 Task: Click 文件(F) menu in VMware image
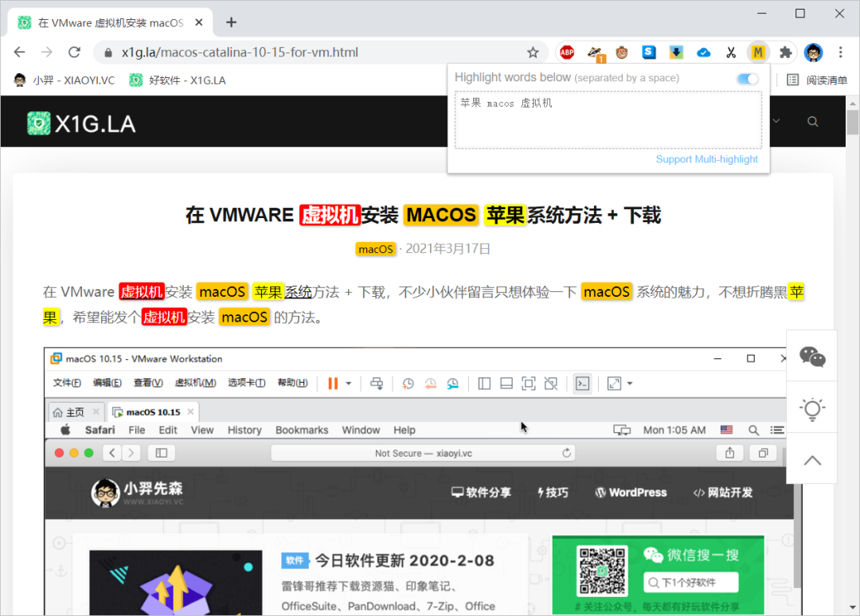(x=67, y=383)
